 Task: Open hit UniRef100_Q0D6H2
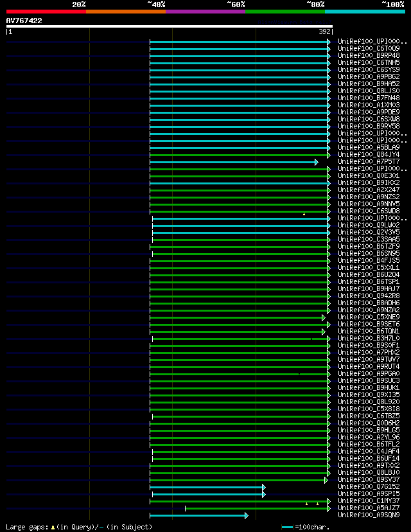coord(369,423)
